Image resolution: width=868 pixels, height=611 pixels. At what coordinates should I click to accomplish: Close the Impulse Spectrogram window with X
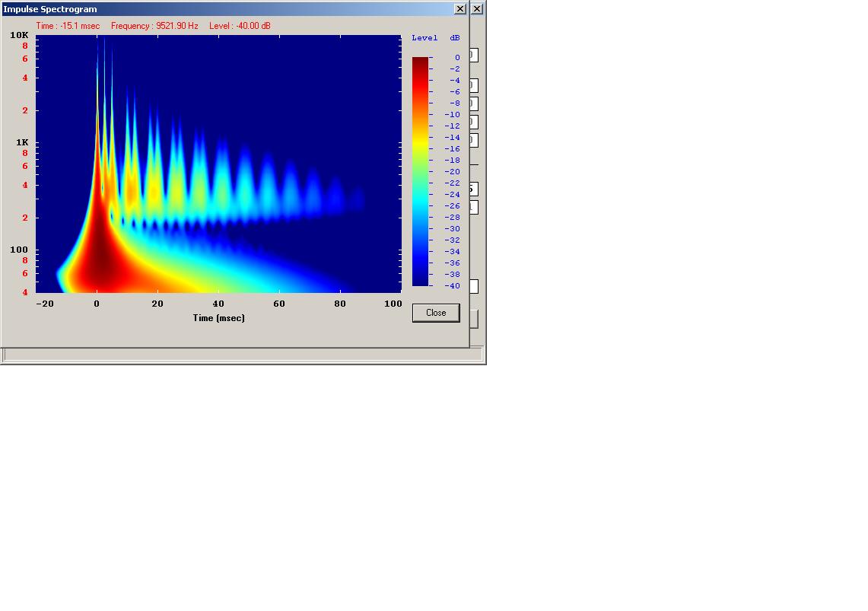[x=459, y=9]
